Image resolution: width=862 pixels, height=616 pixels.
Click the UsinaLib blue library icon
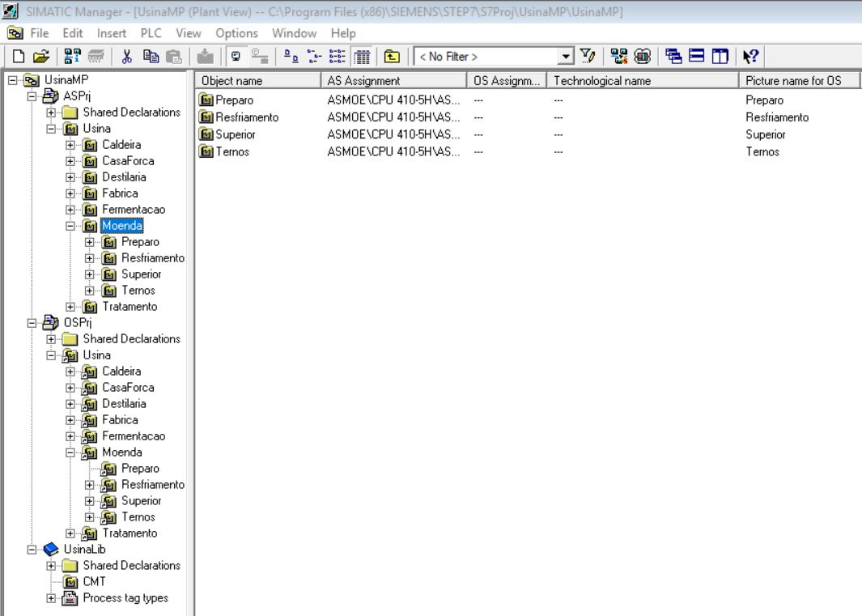click(x=50, y=550)
